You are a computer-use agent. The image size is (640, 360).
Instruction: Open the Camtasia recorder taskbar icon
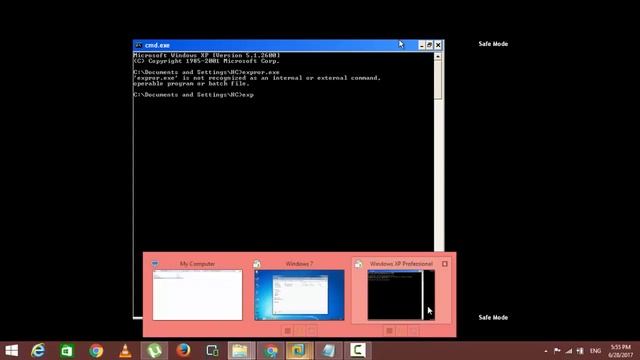[358, 351]
